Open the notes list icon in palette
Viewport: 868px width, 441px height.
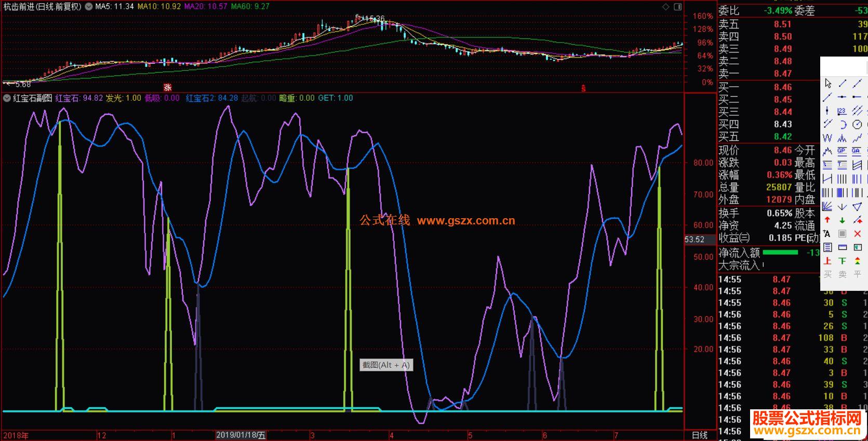[827, 247]
